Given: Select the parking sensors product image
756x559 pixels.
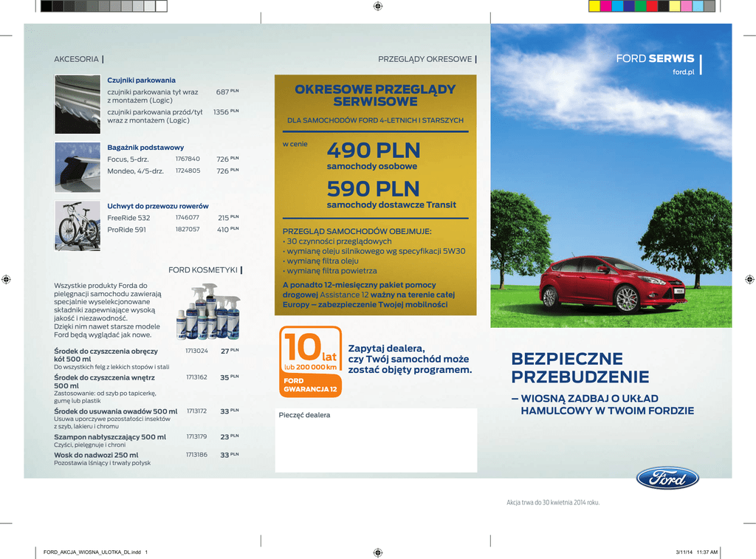Looking at the screenshot, I should click(78, 104).
